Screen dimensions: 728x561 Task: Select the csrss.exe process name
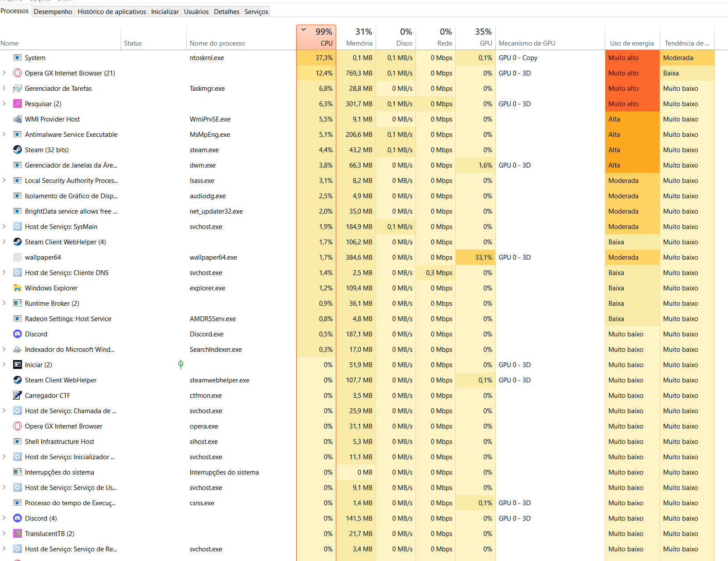point(202,503)
